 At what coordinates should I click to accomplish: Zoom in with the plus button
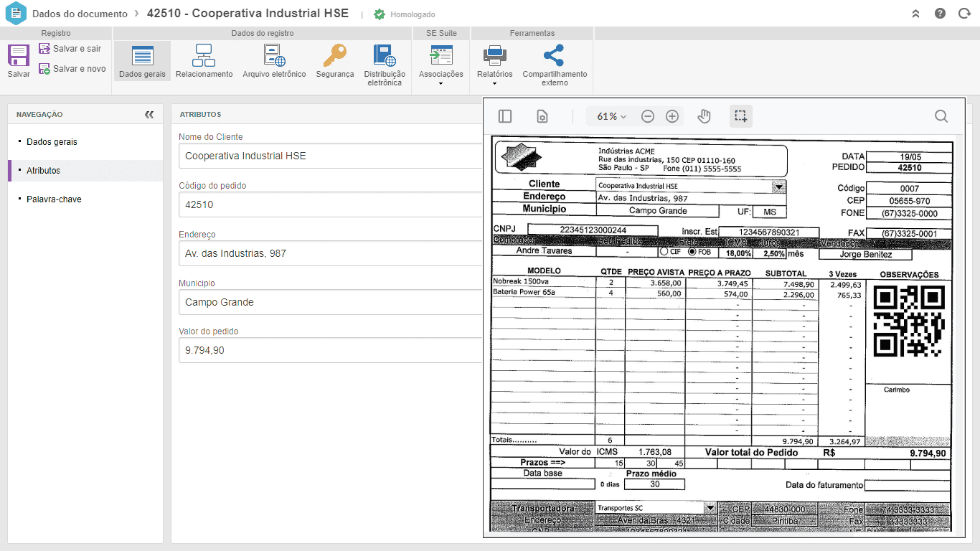coord(672,116)
